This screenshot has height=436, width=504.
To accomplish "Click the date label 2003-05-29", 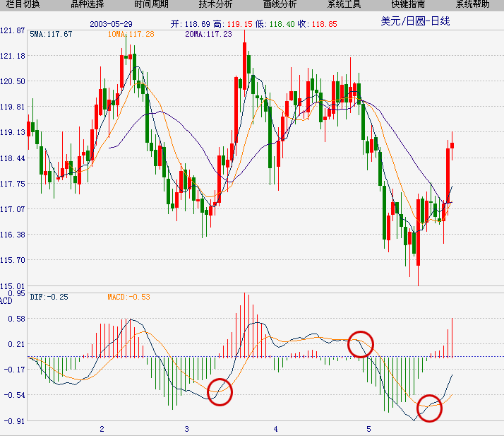I will [111, 24].
